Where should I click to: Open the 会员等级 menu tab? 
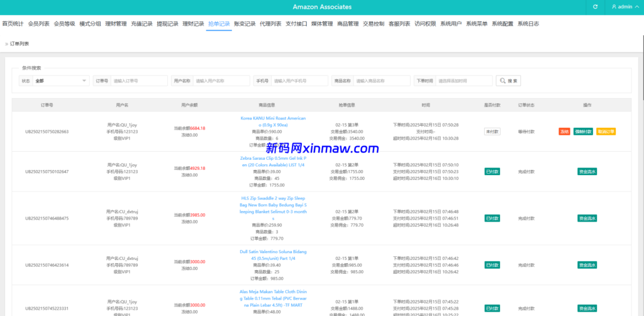(x=65, y=24)
